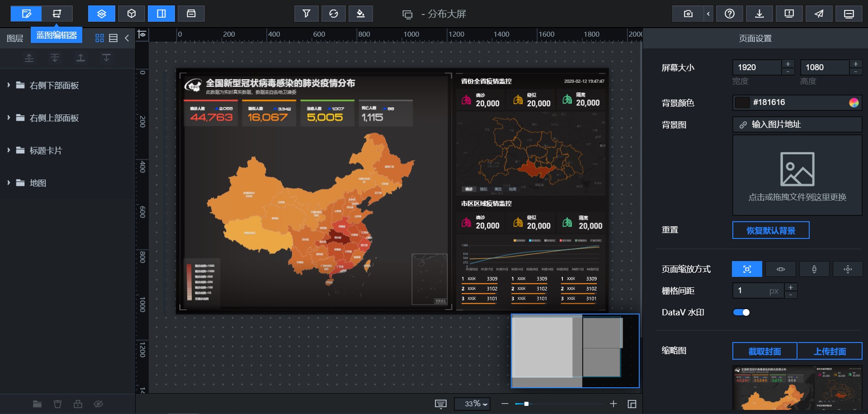
Task: Toggle the right settings panel icon
Action: click(x=161, y=14)
